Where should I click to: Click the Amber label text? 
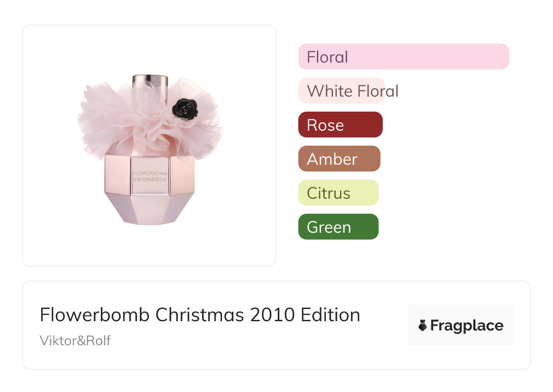click(332, 159)
